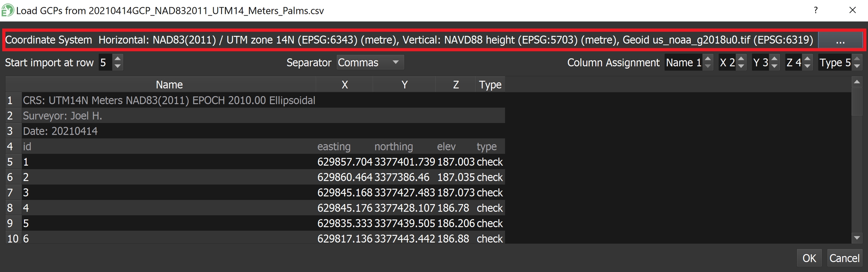Image resolution: width=868 pixels, height=272 pixels.
Task: Open coordinate system selector ellipsis button
Action: (840, 40)
